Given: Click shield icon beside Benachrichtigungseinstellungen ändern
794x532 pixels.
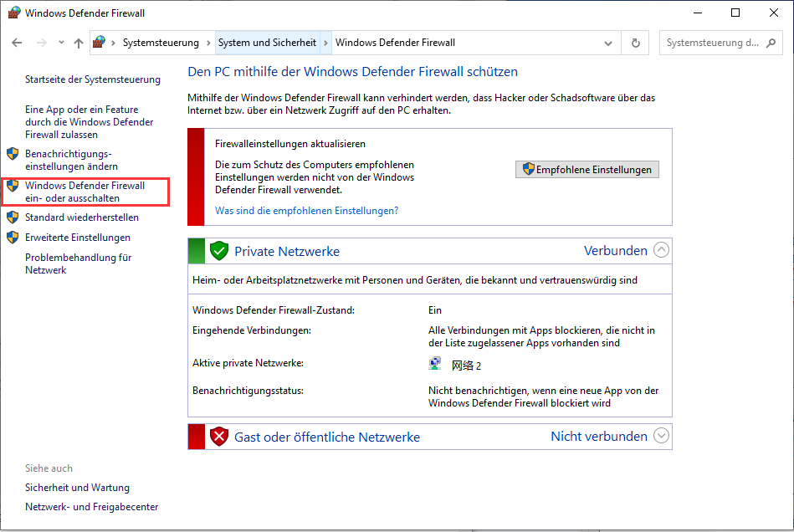Looking at the screenshot, I should (x=13, y=154).
